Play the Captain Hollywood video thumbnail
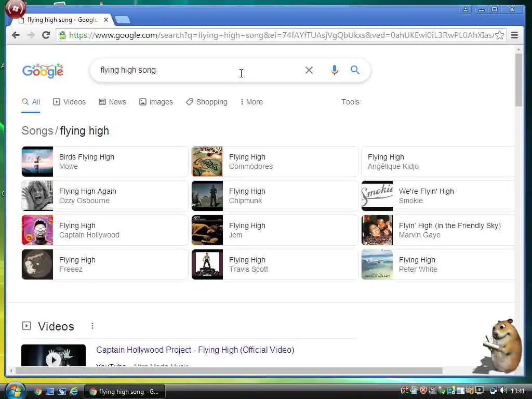The image size is (532, 399). coord(54,355)
